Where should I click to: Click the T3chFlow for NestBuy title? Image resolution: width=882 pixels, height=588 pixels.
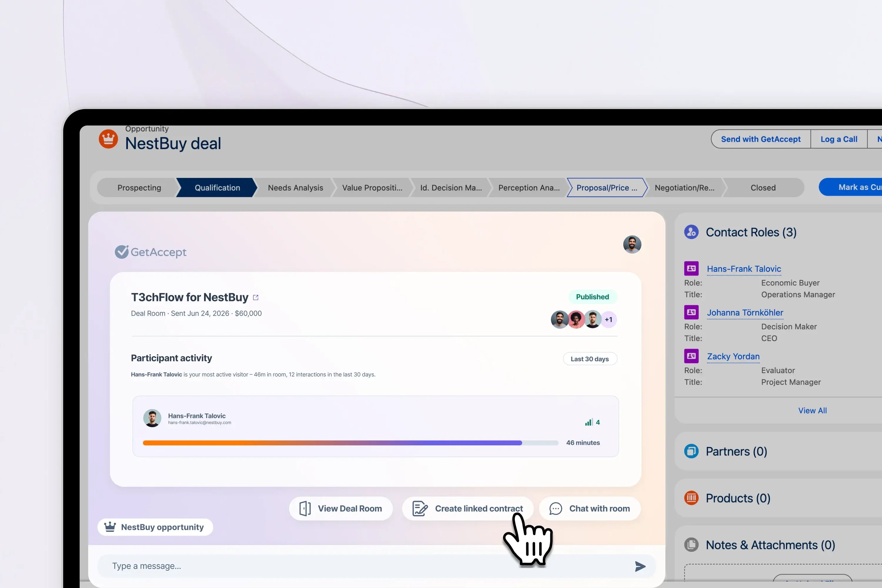189,297
